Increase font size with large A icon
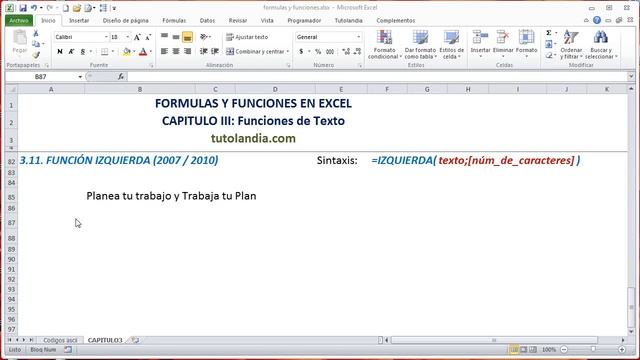The image size is (640, 360). (137, 37)
